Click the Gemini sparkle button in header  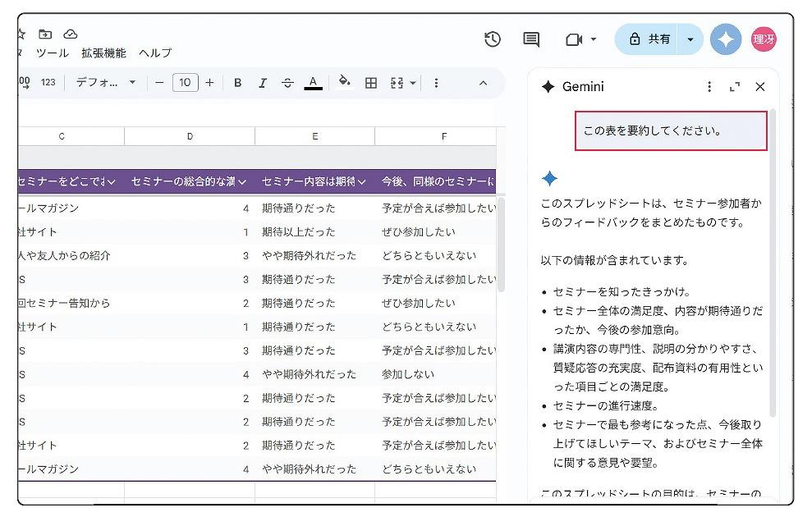(x=726, y=39)
